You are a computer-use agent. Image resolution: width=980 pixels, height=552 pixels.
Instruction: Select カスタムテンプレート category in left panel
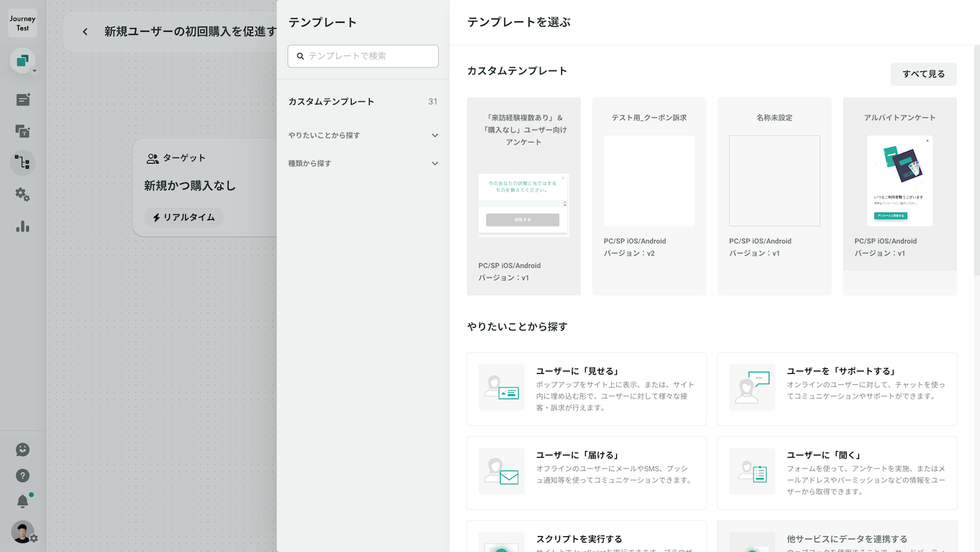(363, 102)
